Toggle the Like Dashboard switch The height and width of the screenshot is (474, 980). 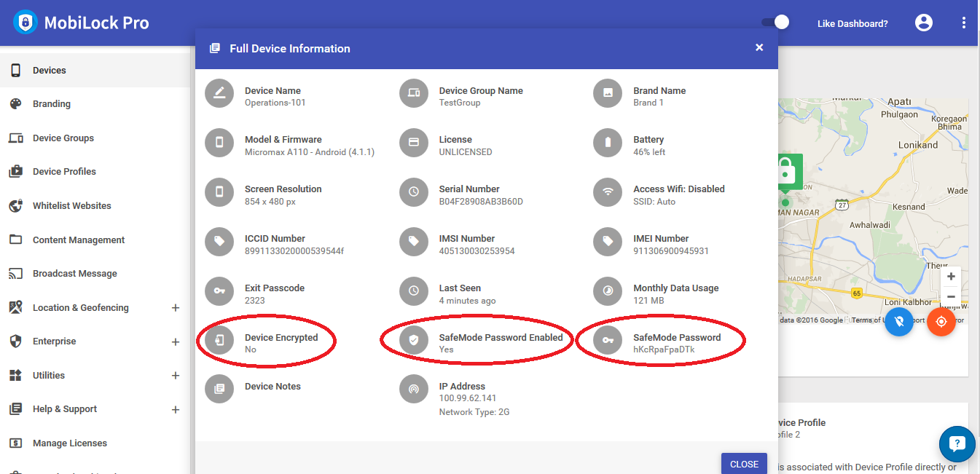[x=775, y=23]
